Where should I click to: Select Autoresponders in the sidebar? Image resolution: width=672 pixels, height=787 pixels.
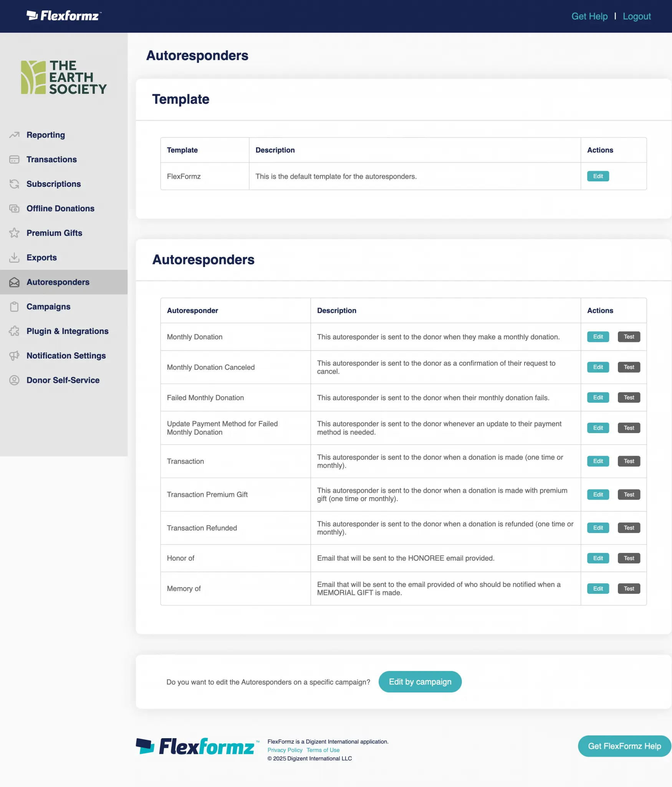[x=58, y=282]
